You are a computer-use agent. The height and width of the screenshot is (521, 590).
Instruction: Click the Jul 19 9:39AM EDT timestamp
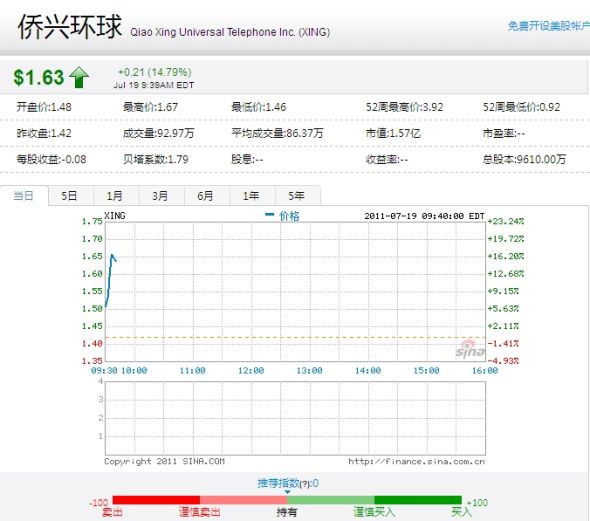pos(154,85)
